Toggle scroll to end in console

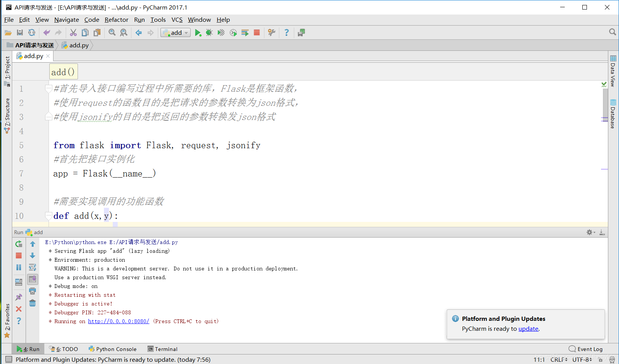32,279
